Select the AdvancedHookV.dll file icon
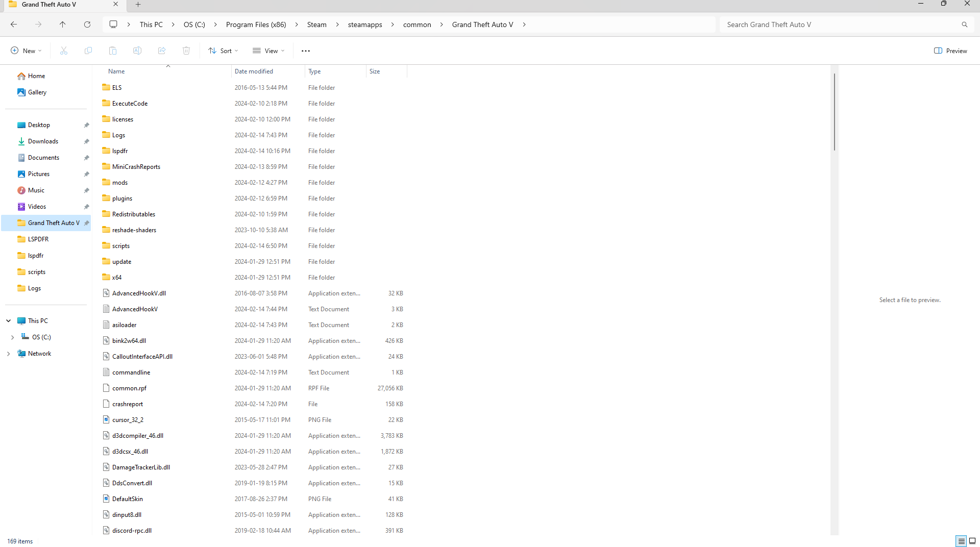 pos(106,293)
